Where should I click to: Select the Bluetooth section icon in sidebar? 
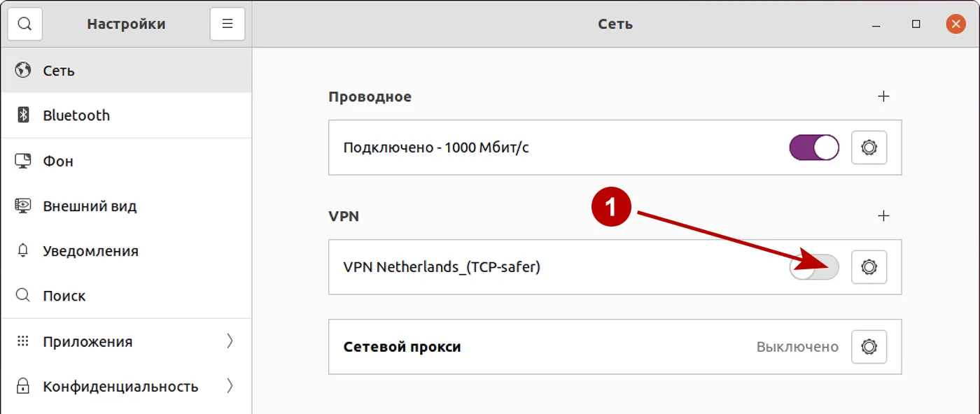[24, 115]
